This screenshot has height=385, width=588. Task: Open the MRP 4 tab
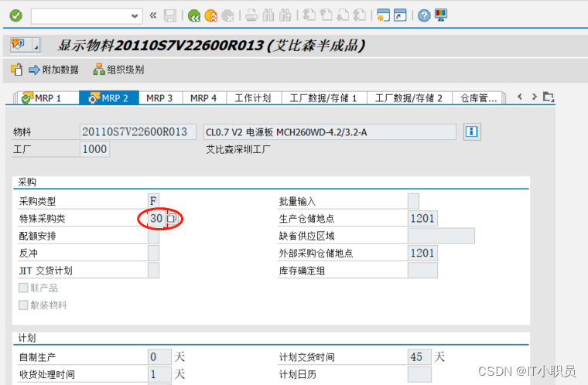click(x=203, y=98)
